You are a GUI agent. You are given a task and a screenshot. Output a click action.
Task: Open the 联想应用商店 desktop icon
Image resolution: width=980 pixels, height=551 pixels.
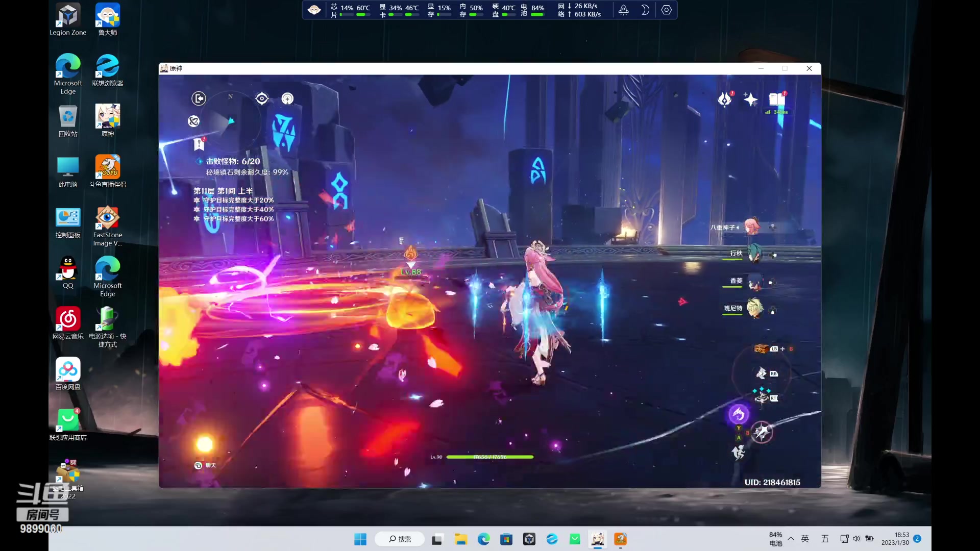click(68, 424)
